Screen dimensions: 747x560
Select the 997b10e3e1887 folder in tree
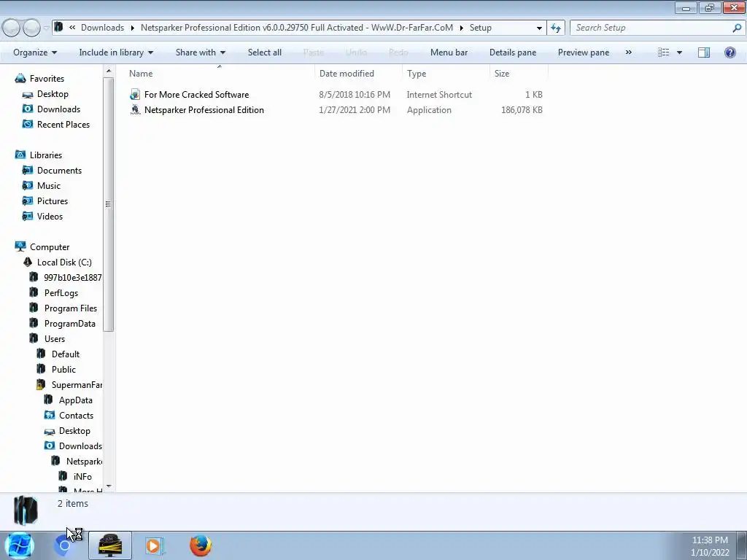point(72,278)
